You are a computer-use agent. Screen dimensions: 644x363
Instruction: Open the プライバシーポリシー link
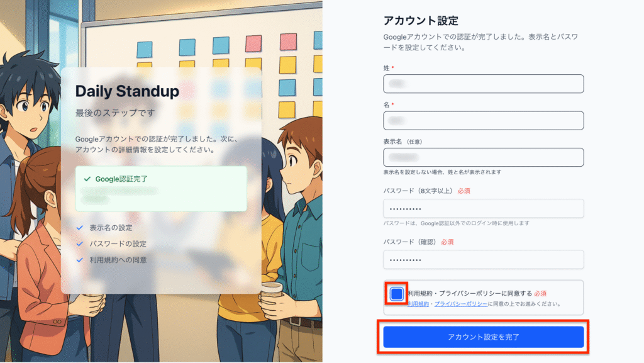click(461, 304)
